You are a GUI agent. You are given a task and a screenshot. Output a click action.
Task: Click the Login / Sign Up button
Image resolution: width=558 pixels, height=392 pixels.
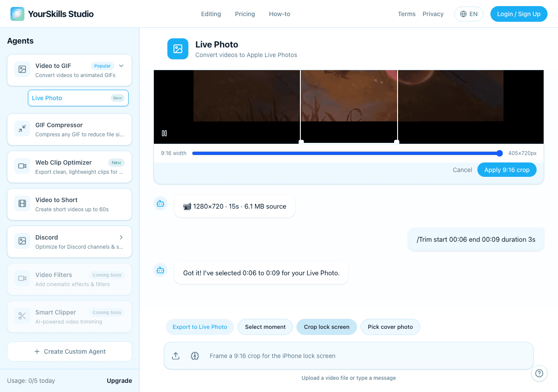(x=519, y=14)
